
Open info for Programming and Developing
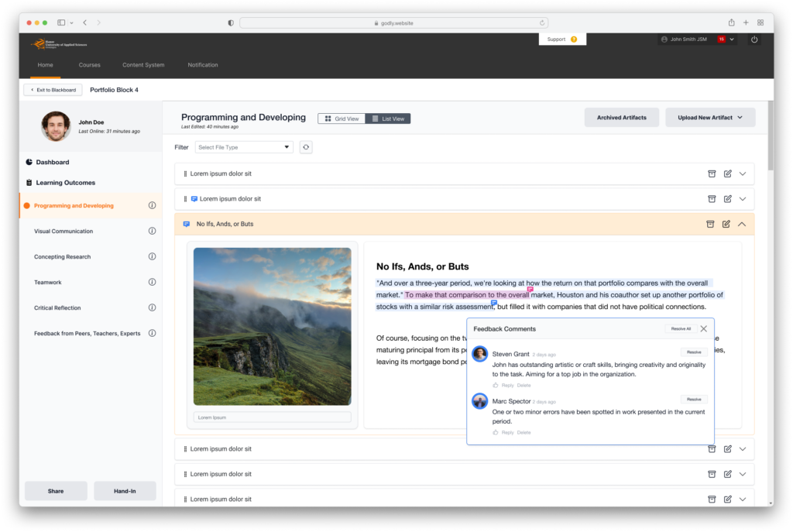[152, 205]
